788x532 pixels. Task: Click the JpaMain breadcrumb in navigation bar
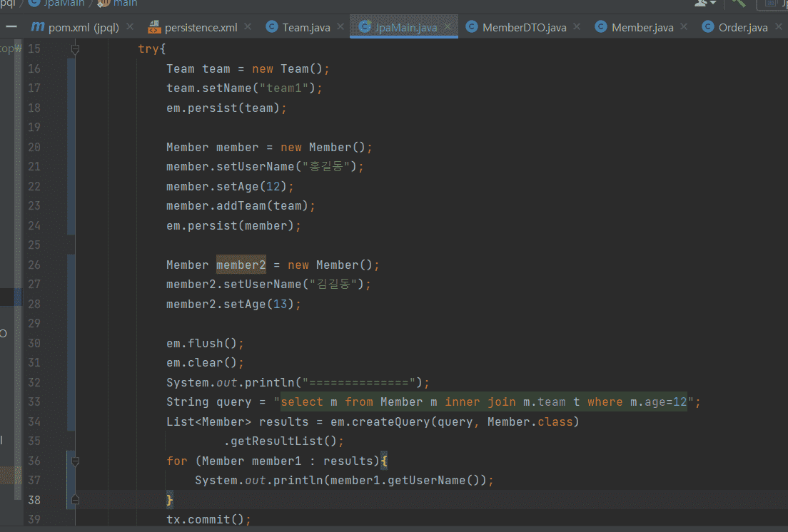coord(56,3)
